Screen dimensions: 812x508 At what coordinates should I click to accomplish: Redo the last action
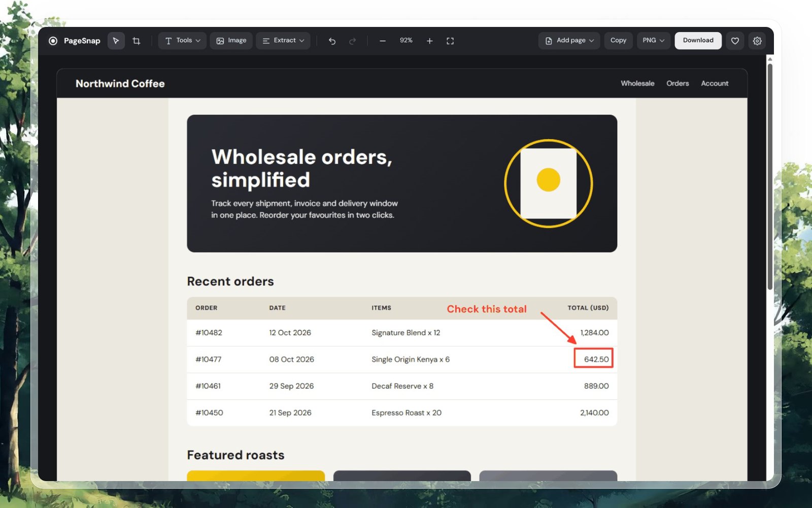tap(353, 41)
